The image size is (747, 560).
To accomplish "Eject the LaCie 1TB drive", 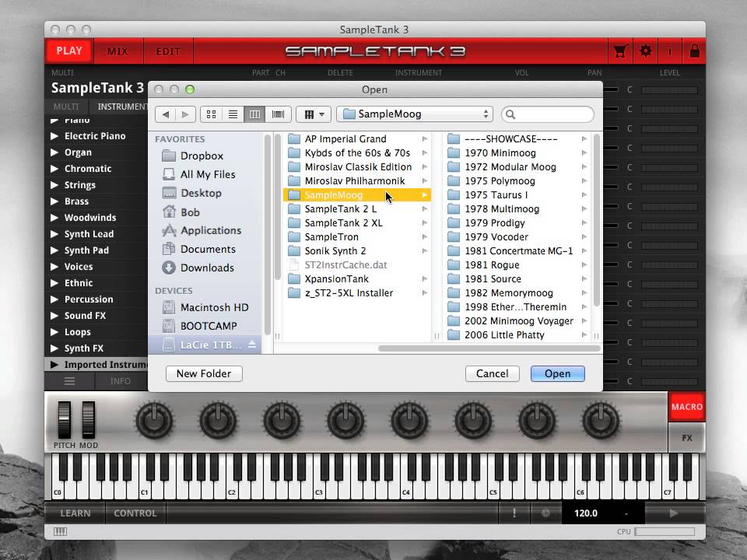I will 252,345.
